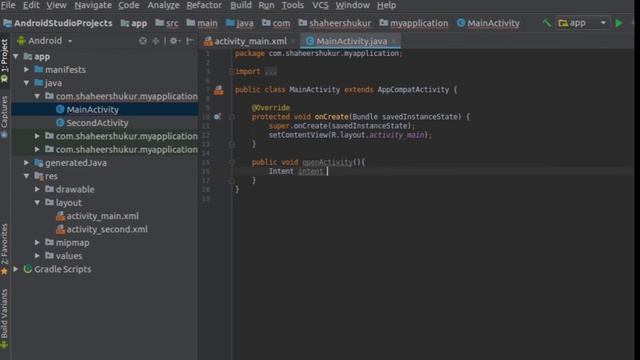
Task: Click the Gradle Scripts icon
Action: tap(28, 269)
